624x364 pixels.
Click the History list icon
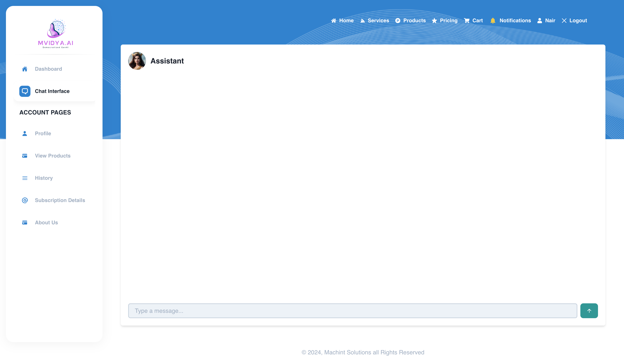click(25, 178)
